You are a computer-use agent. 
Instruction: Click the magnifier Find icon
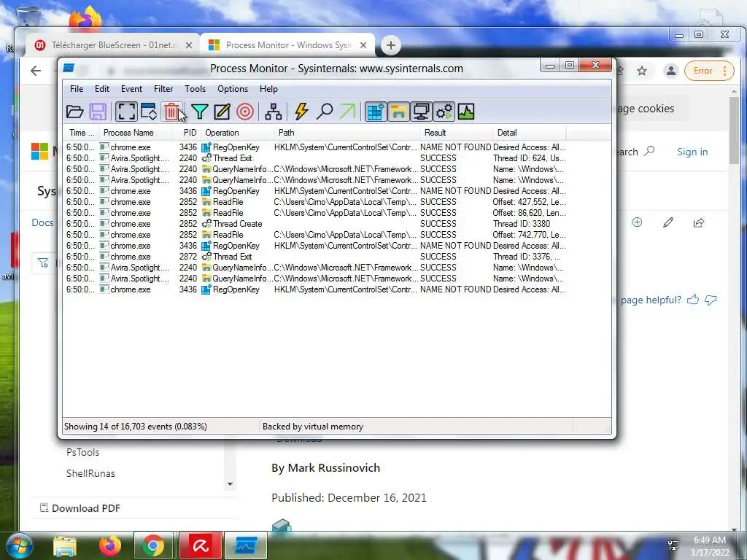coord(325,112)
